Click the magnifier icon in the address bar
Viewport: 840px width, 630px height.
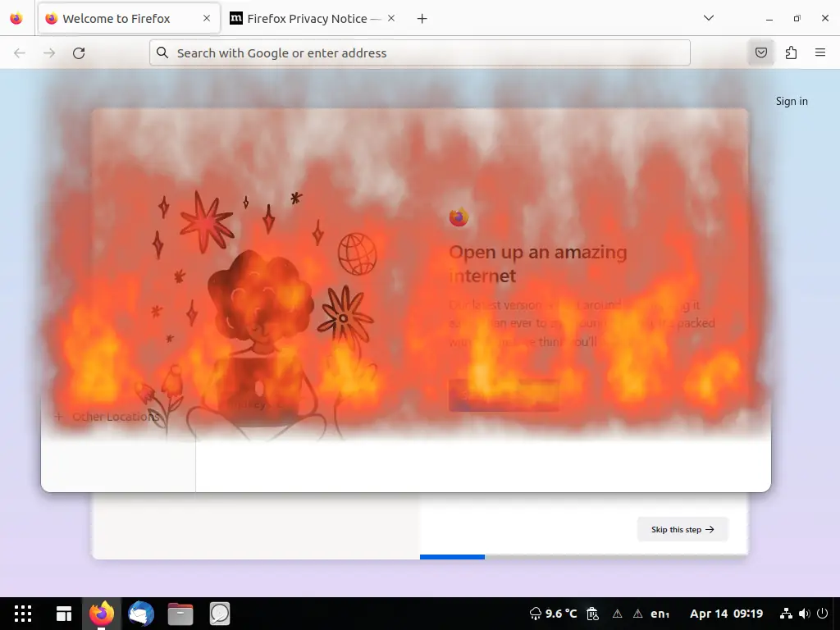[162, 52]
